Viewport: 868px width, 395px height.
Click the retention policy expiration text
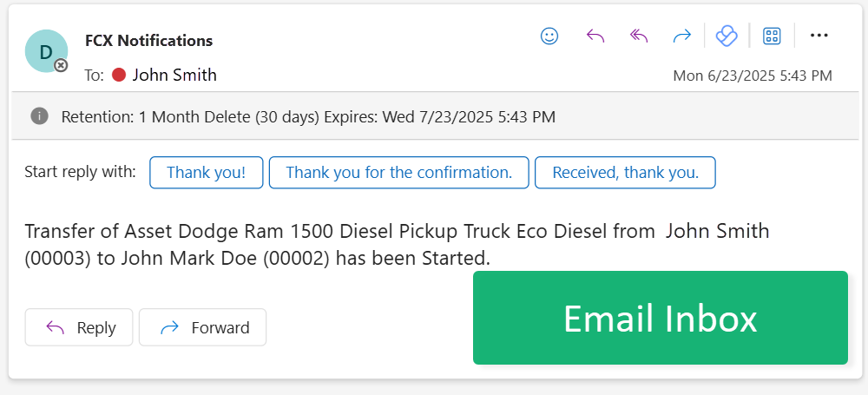308,116
